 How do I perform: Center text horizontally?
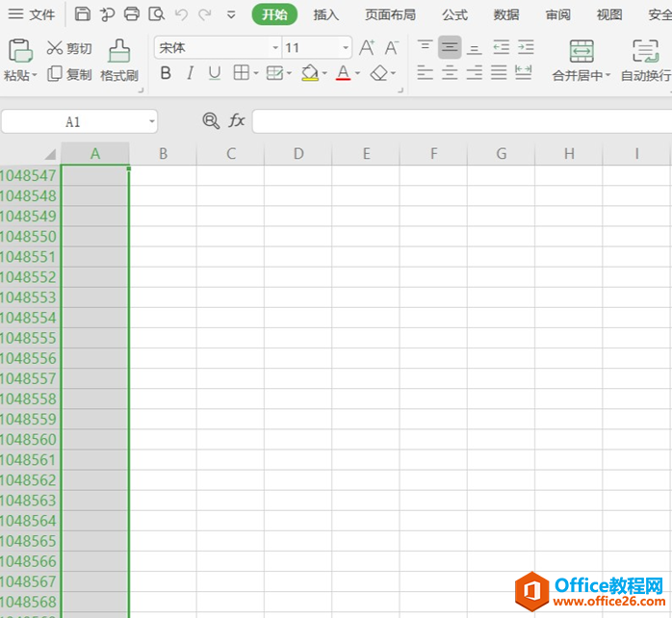click(x=450, y=72)
